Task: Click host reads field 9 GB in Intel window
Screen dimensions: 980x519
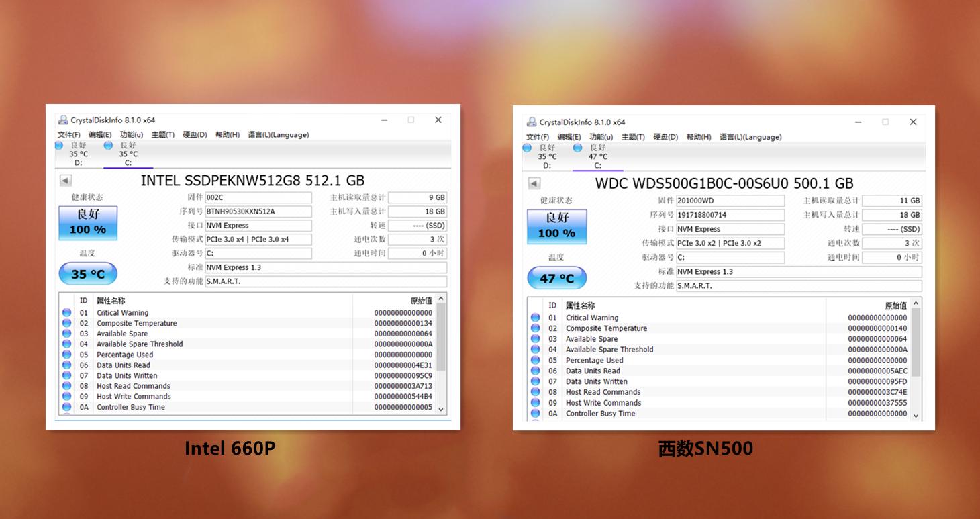Action: click(x=418, y=197)
